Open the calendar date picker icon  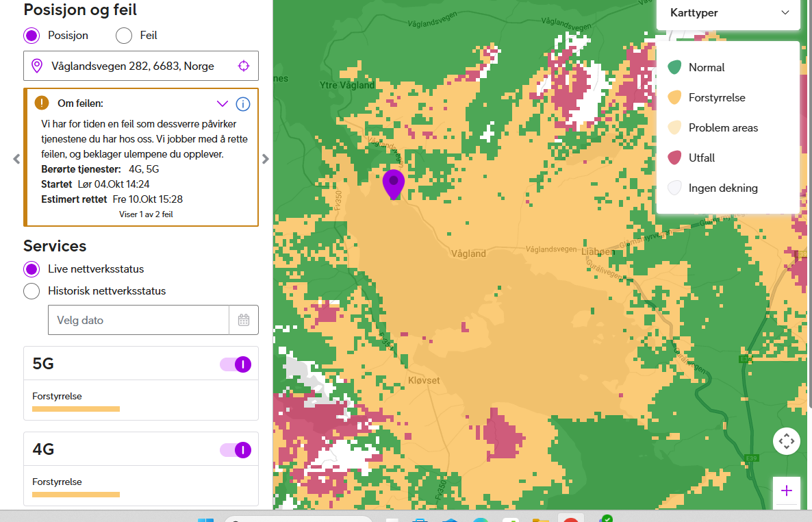click(x=244, y=320)
